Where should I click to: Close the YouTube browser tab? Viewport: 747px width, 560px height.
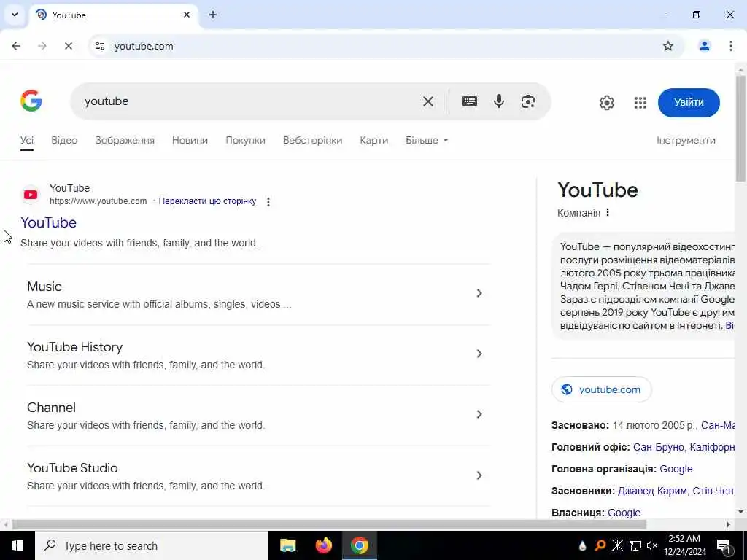pyautogui.click(x=187, y=15)
